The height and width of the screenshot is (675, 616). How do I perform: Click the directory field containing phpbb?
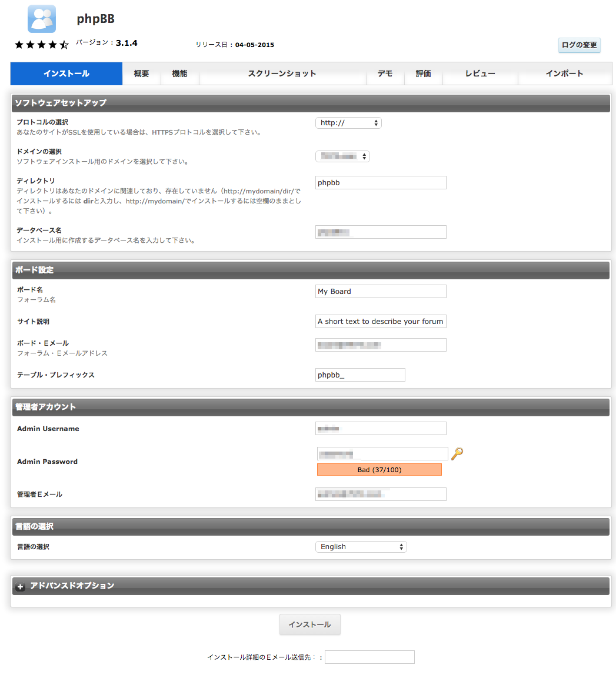click(381, 183)
